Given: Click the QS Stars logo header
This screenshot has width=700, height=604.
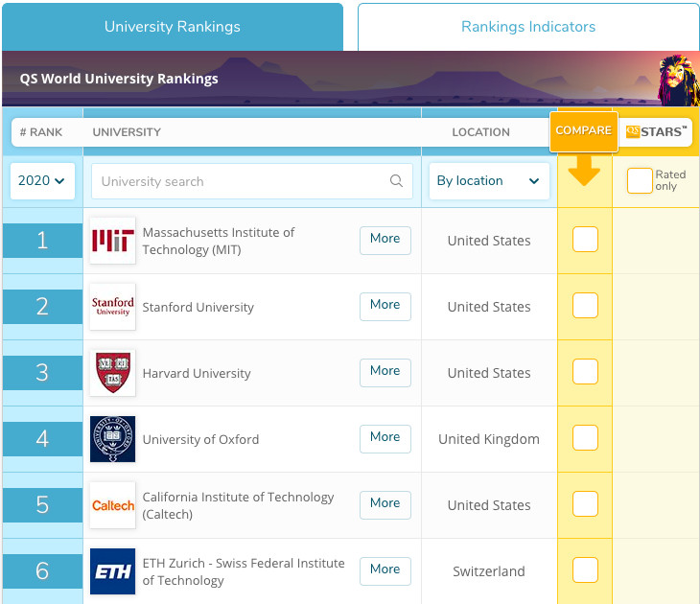Looking at the screenshot, I should coord(656,131).
